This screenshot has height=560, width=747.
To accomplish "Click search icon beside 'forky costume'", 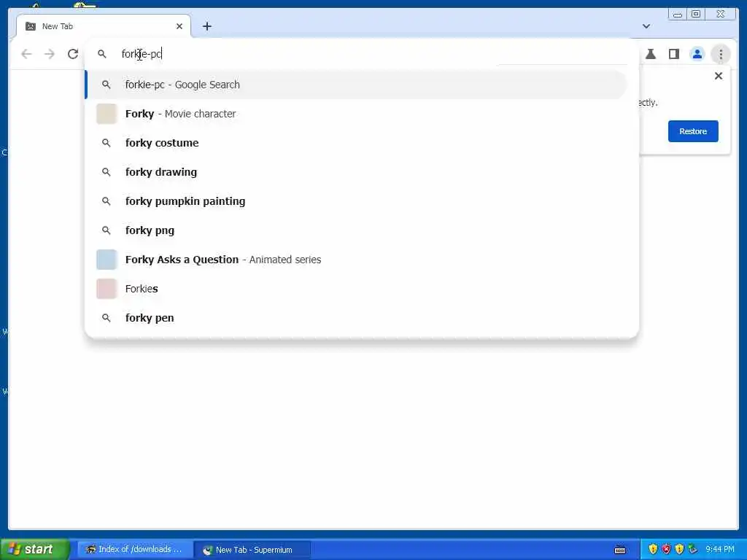I will pyautogui.click(x=107, y=143).
